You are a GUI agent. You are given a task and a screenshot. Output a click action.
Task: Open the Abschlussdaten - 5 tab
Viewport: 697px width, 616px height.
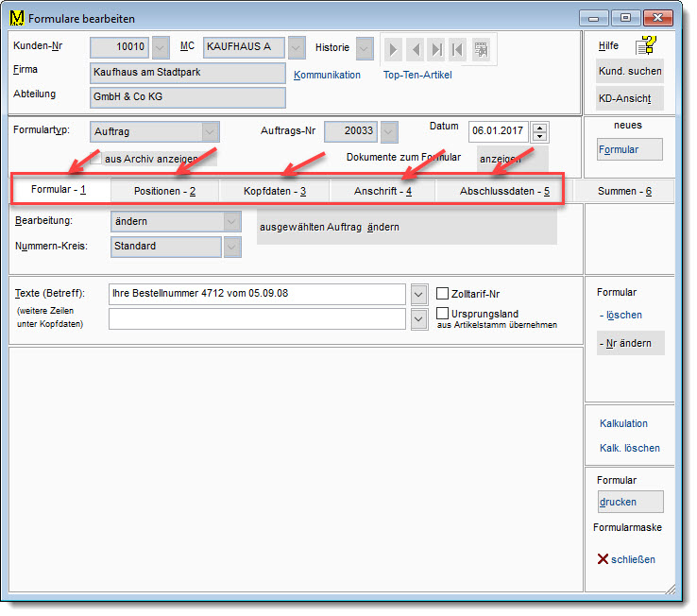tap(504, 192)
